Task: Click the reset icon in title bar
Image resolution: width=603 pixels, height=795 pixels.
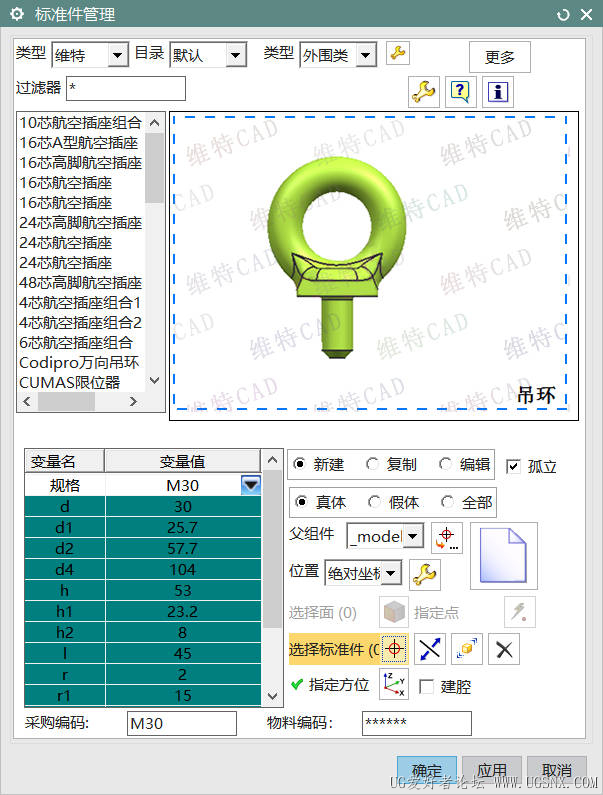Action: coord(563,15)
